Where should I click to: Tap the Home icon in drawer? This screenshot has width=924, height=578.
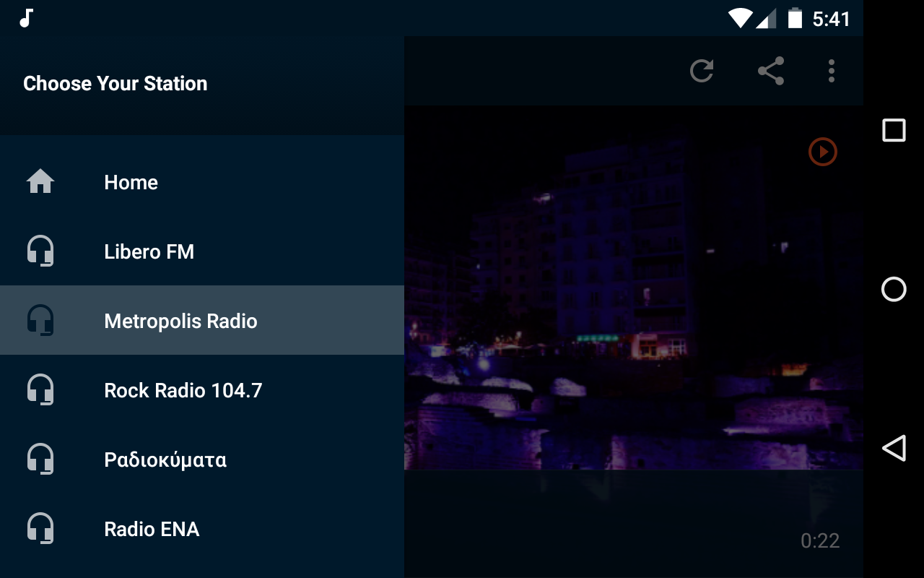(x=40, y=181)
